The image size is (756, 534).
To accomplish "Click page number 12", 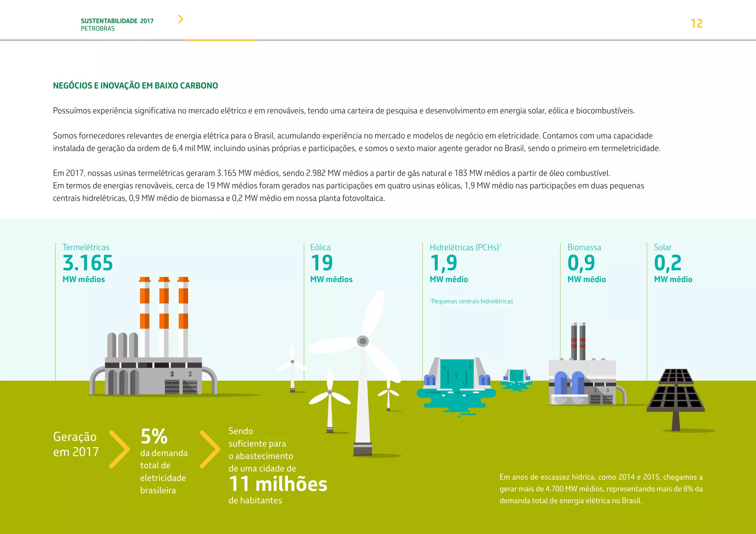I will tap(697, 24).
